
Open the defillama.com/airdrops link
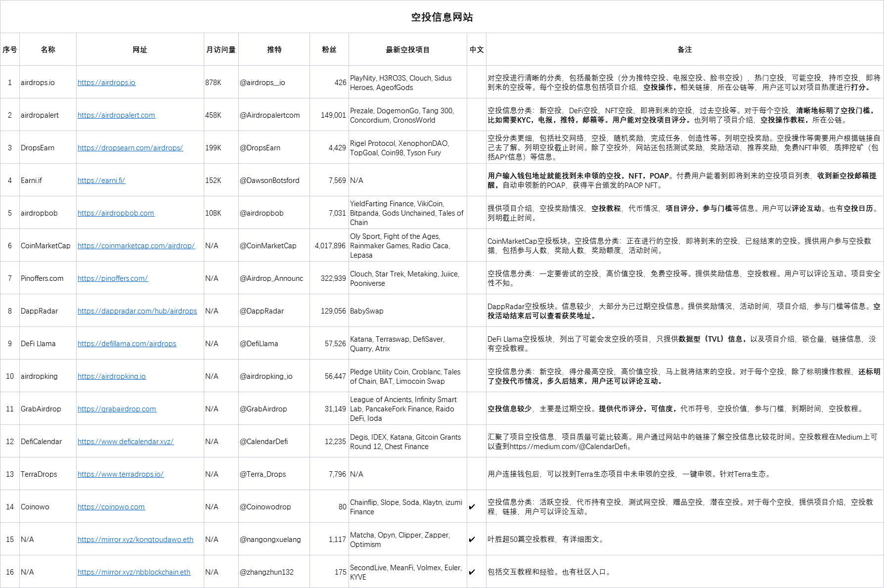[x=127, y=344]
